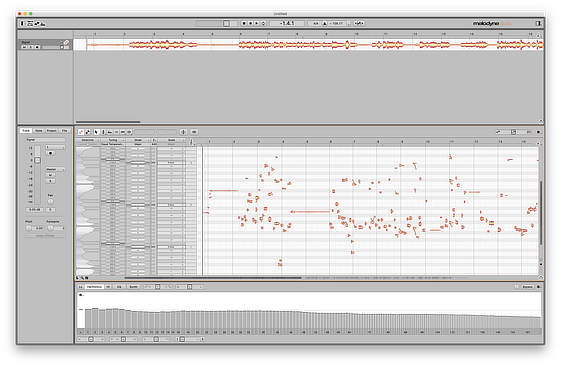
Task: Select the Note tab in the inspector
Action: (39, 131)
